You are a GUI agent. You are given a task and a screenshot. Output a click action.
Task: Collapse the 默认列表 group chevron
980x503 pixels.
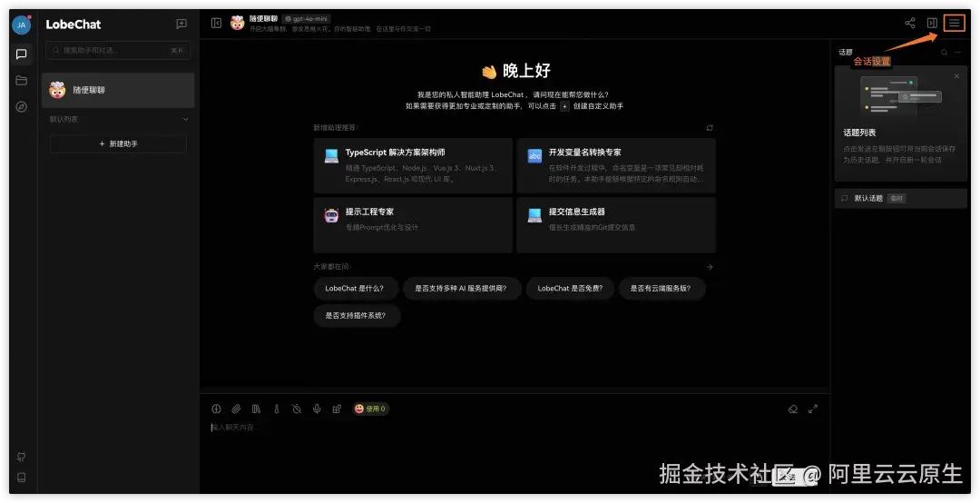pyautogui.click(x=185, y=119)
